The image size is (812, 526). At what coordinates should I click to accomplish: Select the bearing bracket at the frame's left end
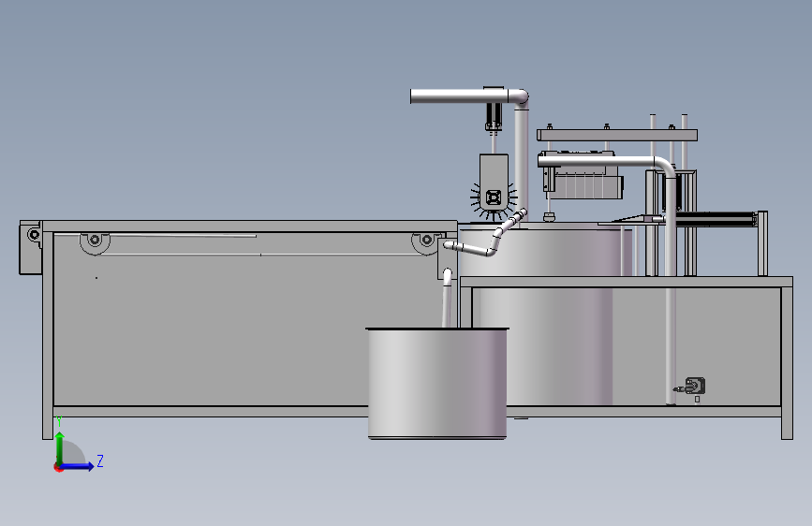click(x=30, y=247)
